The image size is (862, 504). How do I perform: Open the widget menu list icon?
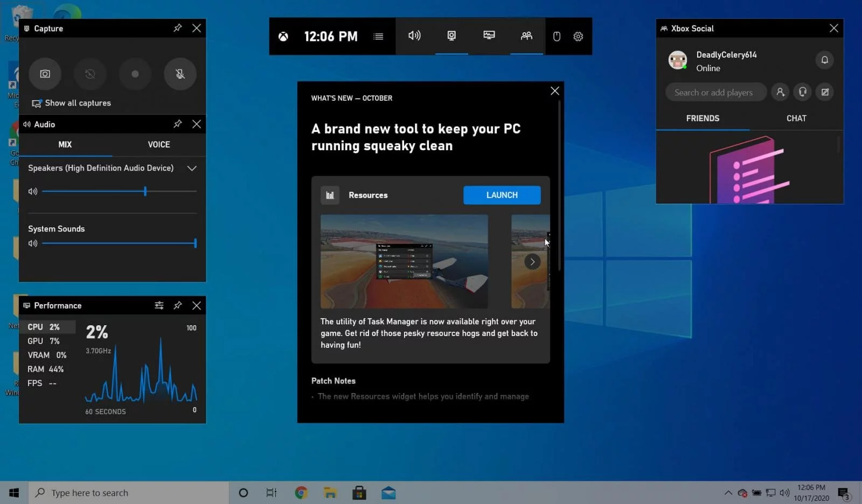coord(379,36)
